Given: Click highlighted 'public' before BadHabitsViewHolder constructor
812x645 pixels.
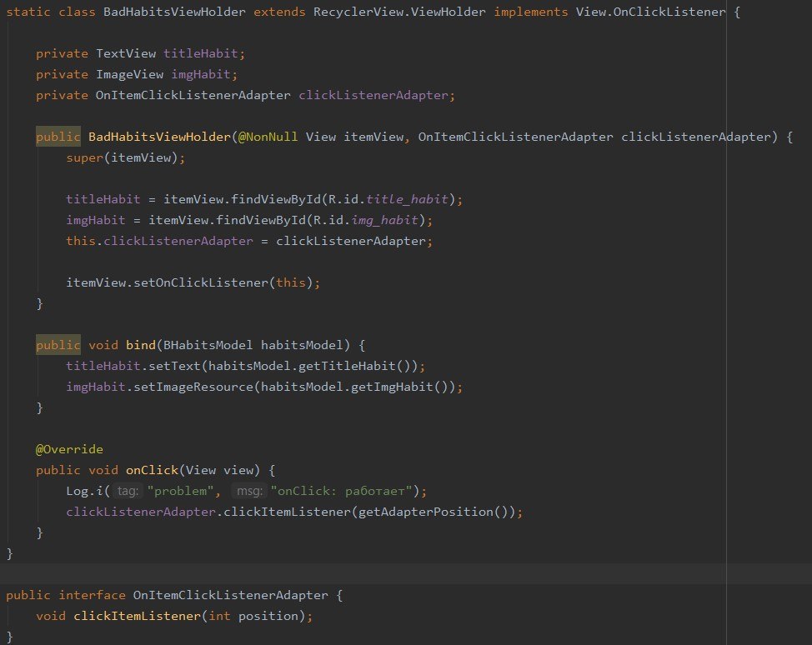Looking at the screenshot, I should click(x=58, y=137).
